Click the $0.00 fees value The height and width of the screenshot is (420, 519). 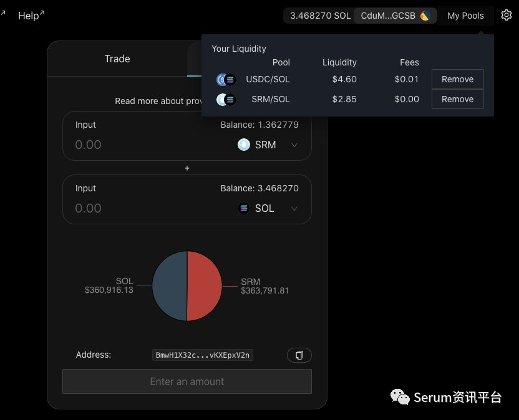[407, 99]
